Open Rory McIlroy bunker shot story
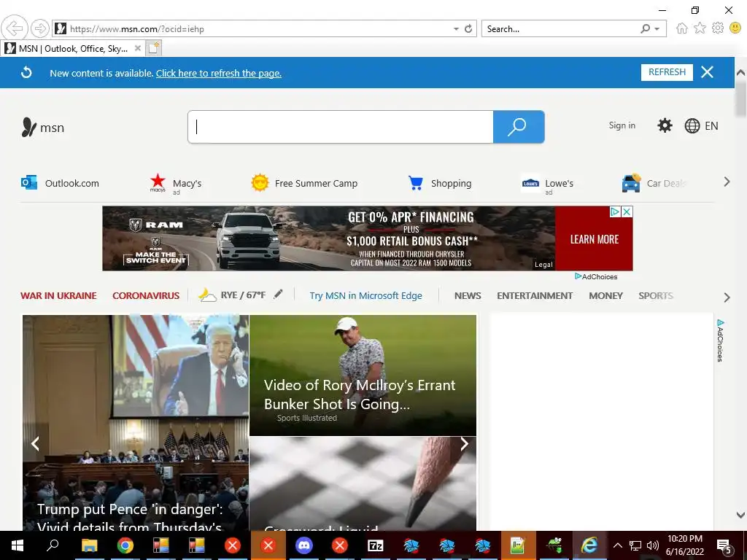This screenshot has width=747, height=560. [x=363, y=376]
